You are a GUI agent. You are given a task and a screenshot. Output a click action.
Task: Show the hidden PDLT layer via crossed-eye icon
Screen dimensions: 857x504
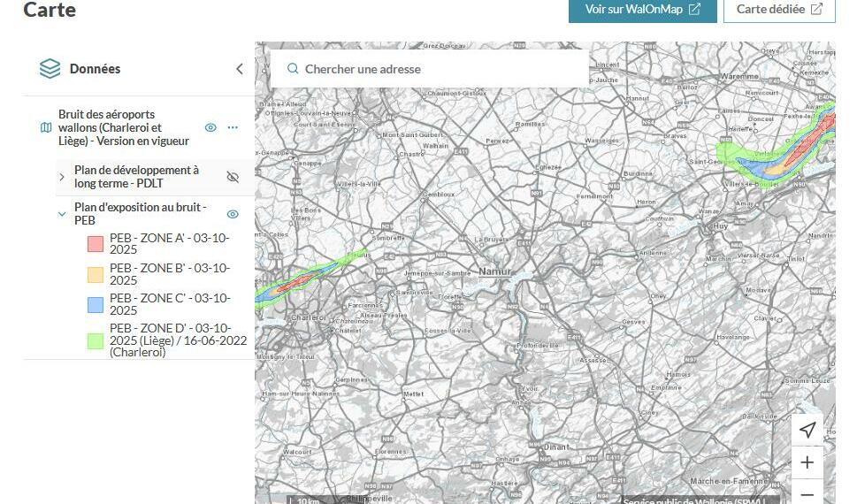(233, 177)
